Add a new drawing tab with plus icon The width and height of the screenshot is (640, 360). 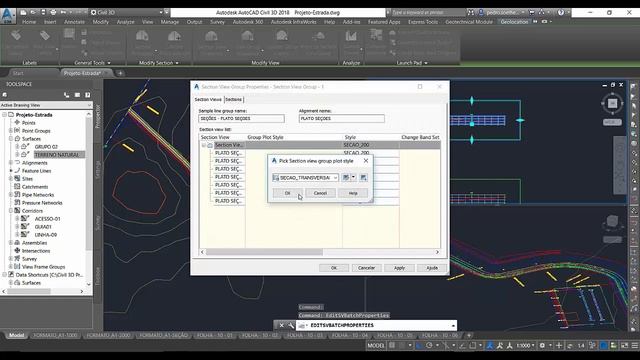pyautogui.click(x=120, y=73)
